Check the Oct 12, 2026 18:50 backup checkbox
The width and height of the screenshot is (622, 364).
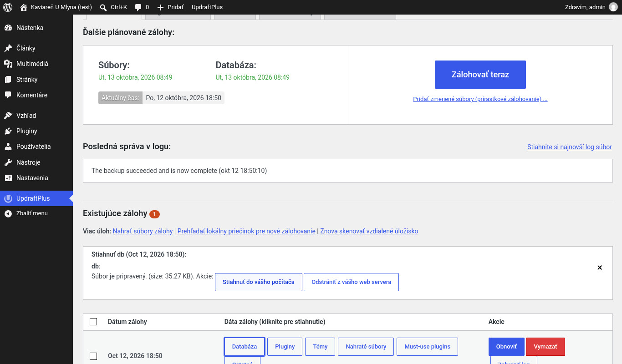[x=93, y=356]
